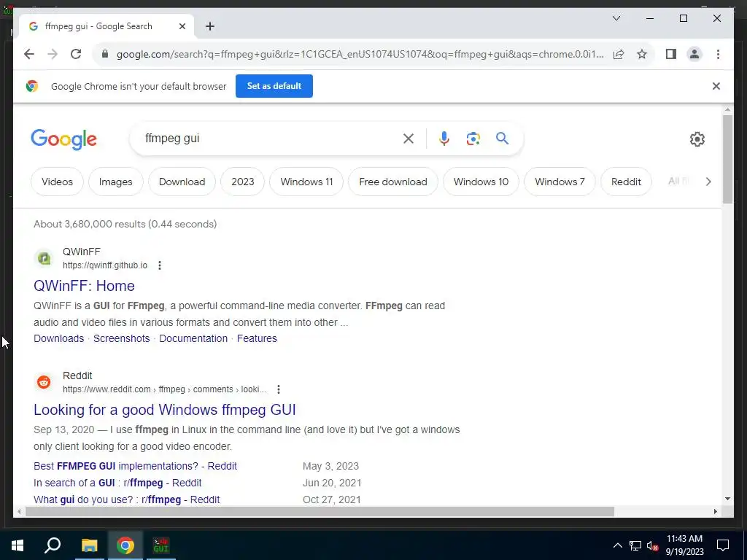
Task: Share this page from address bar
Action: click(619, 54)
